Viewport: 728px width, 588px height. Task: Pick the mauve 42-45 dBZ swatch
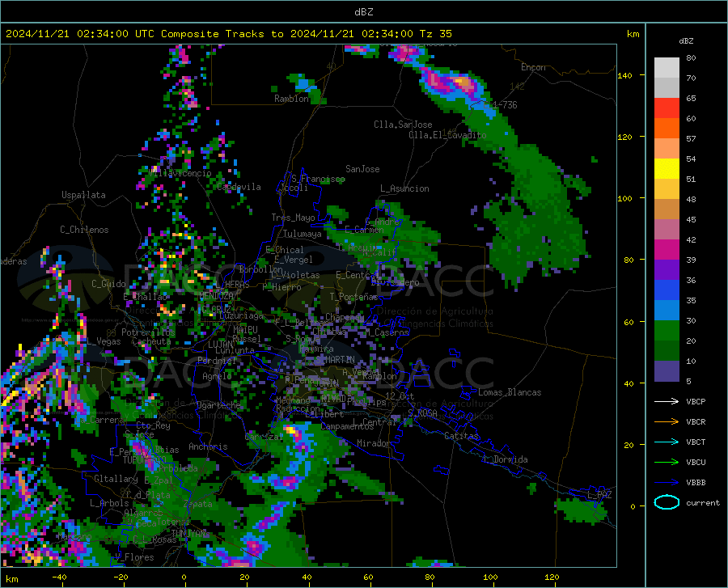667,230
